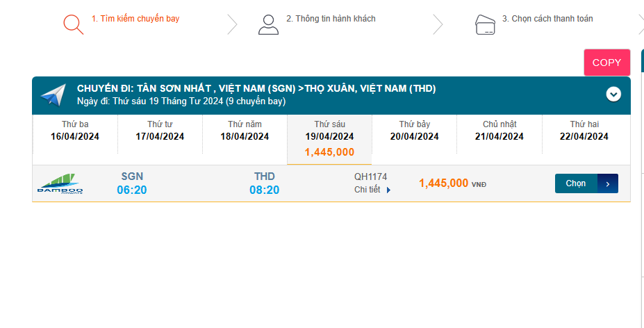The height and width of the screenshot is (328, 644).
Task: Switch to Thứ hai 22/04/2024 tab
Action: 584,131
